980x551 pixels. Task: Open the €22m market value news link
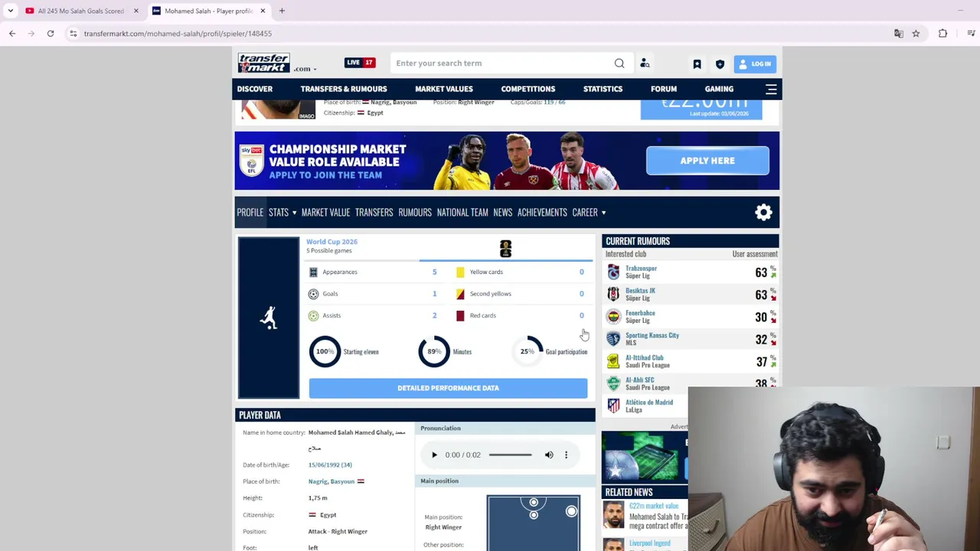[654, 506]
